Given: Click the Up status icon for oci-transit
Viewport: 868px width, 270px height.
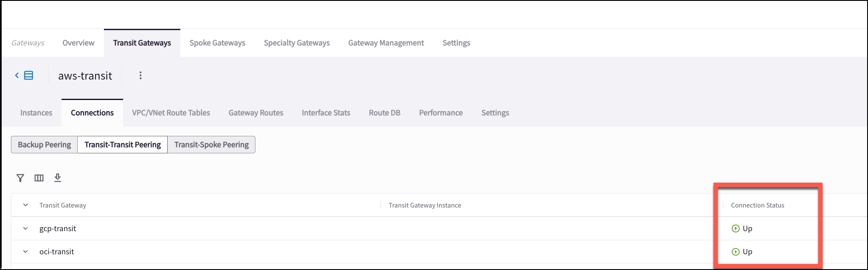Looking at the screenshot, I should (736, 251).
